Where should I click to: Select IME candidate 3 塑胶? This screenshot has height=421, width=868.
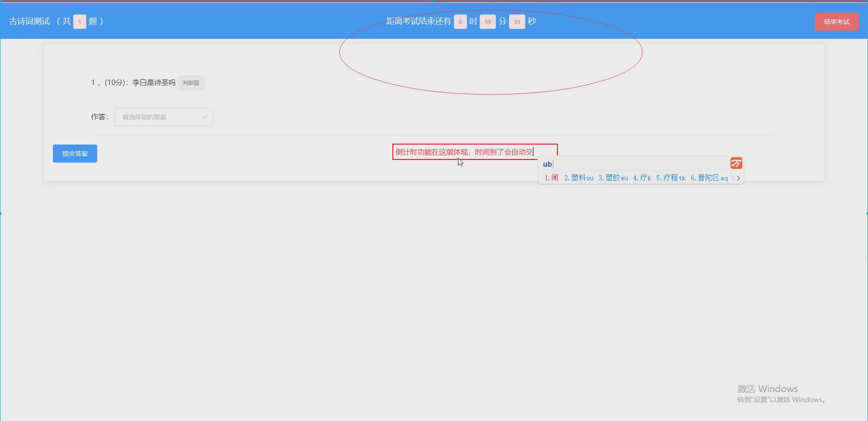[613, 178]
